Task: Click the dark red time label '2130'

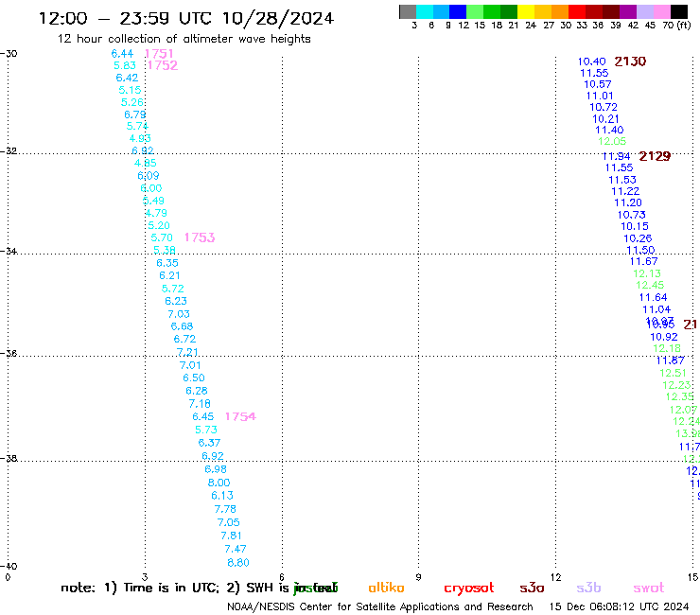Action: [x=630, y=61]
